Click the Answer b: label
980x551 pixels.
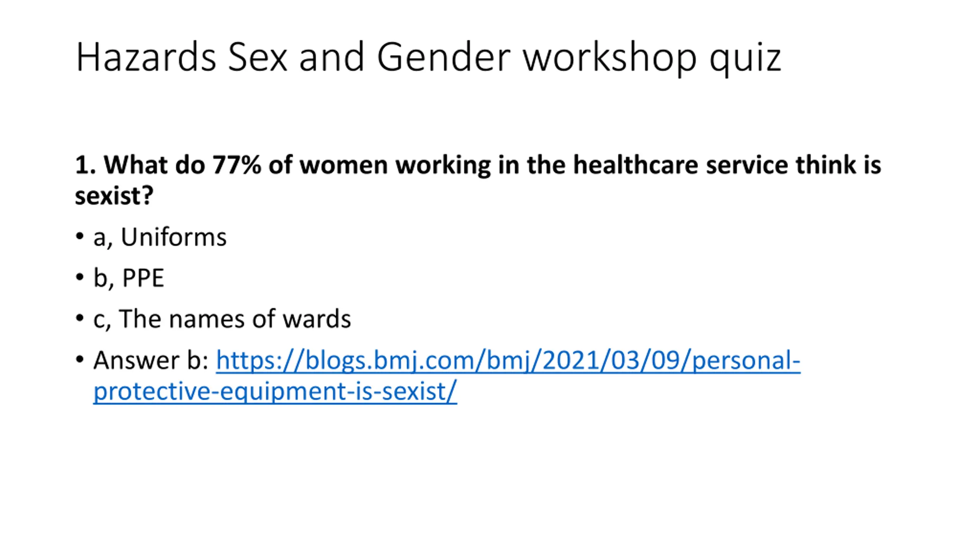tap(151, 360)
